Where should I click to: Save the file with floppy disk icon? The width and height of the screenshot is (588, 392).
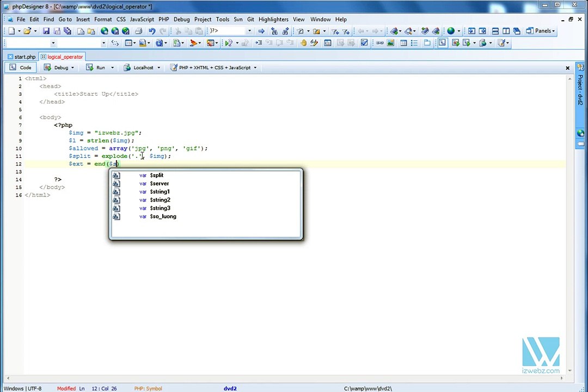[x=46, y=31]
